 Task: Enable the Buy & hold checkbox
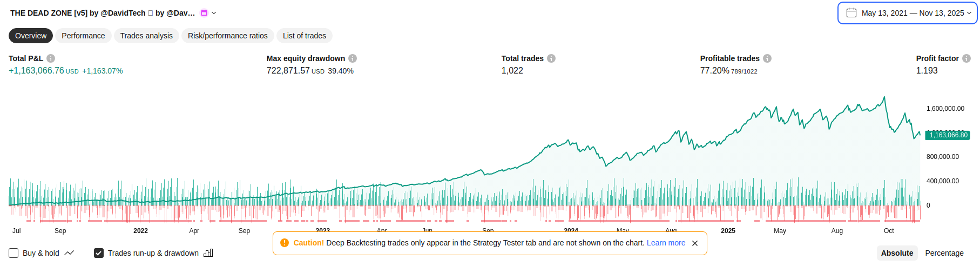14,253
